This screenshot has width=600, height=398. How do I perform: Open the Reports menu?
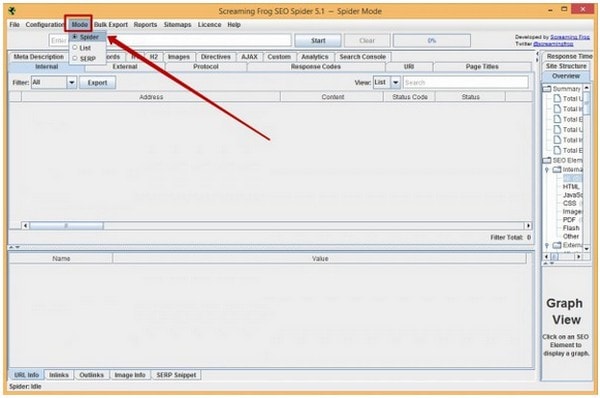tap(145, 24)
